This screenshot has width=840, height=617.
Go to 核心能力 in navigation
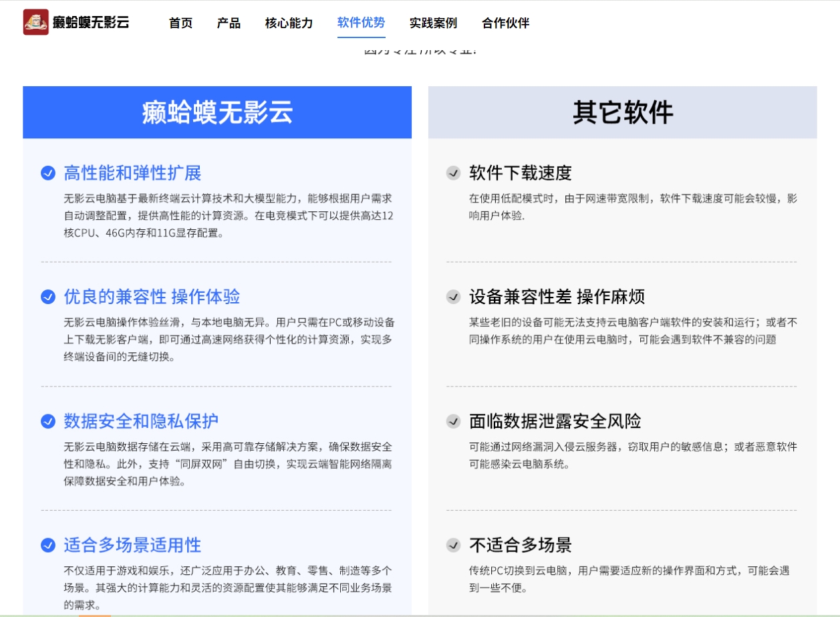click(289, 23)
